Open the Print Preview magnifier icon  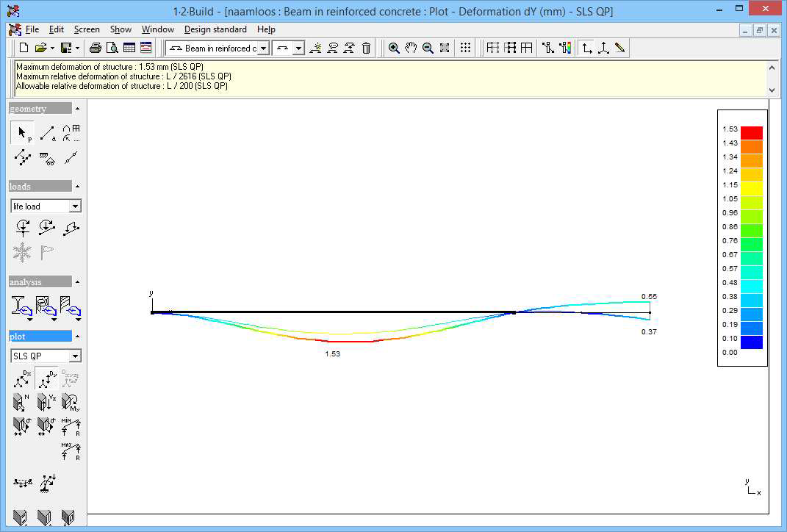coord(112,48)
